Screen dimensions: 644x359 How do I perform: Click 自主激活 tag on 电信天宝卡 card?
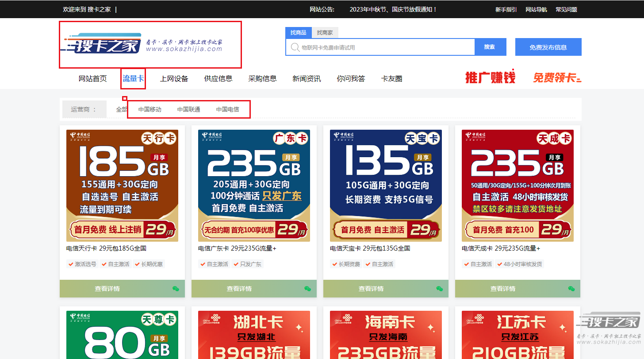pos(379,264)
